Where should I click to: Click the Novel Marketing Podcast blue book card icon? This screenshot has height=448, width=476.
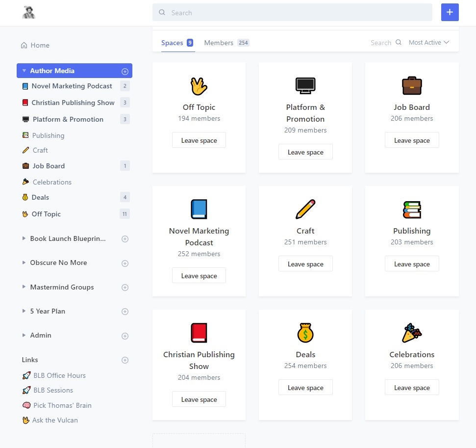point(199,209)
